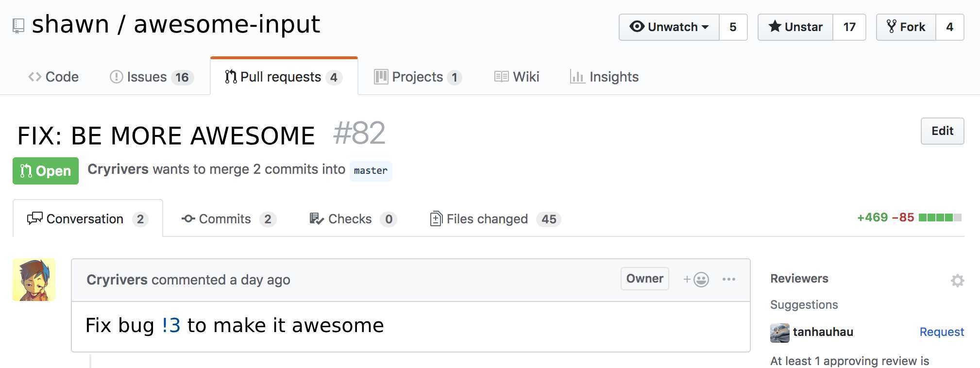The image size is (980, 368).
Task: Click the Owner badge
Action: coord(644,279)
